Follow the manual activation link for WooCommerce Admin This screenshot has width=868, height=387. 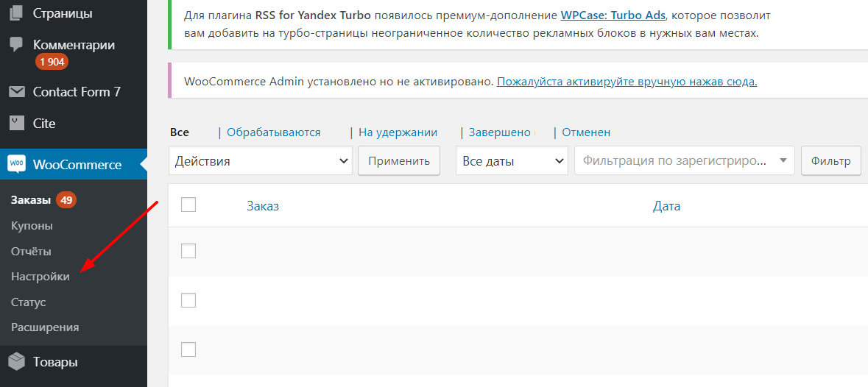(x=627, y=81)
